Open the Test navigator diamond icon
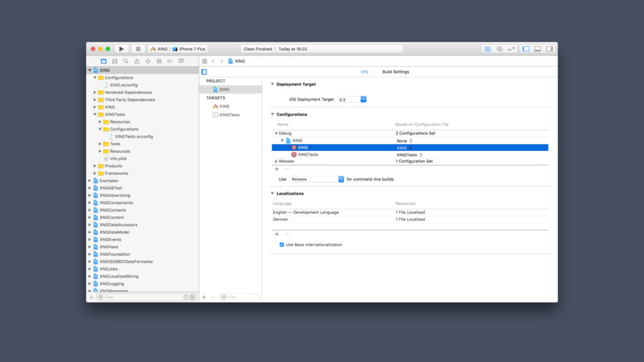The width and height of the screenshot is (644, 362). [x=148, y=61]
